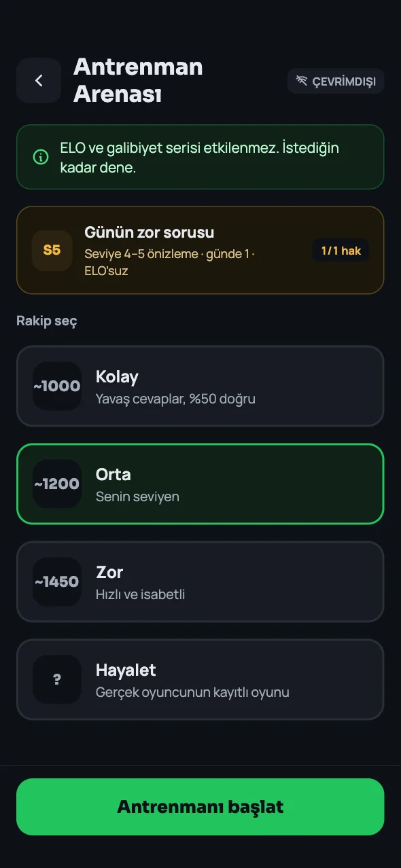Viewport: 401px width, 868px height.
Task: Select the Orta opponent option
Action: (x=201, y=484)
